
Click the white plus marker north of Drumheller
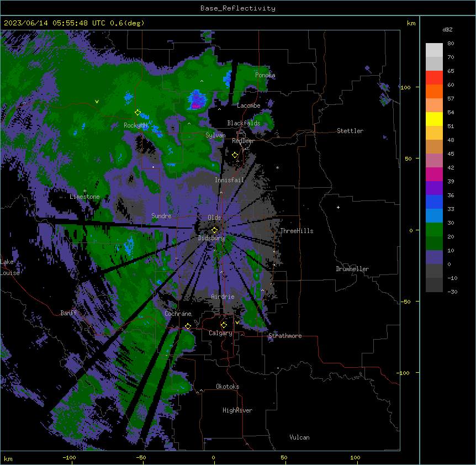(x=338, y=207)
